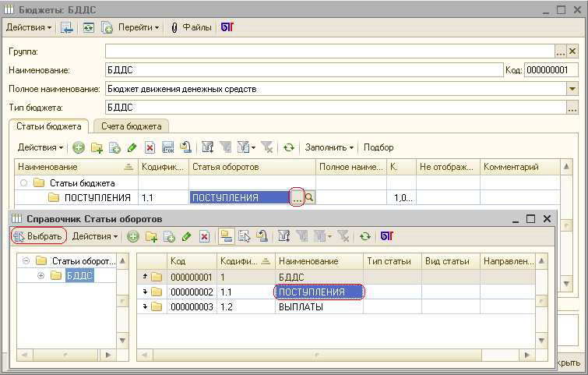Expand the БДДС folder in the tree
Viewport: 588px width, 375px height.
click(41, 276)
